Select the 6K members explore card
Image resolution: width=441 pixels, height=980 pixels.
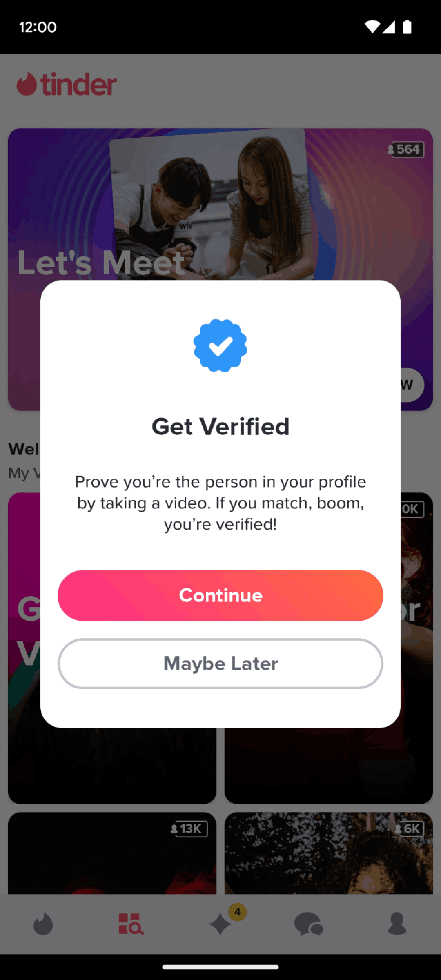[x=329, y=853]
